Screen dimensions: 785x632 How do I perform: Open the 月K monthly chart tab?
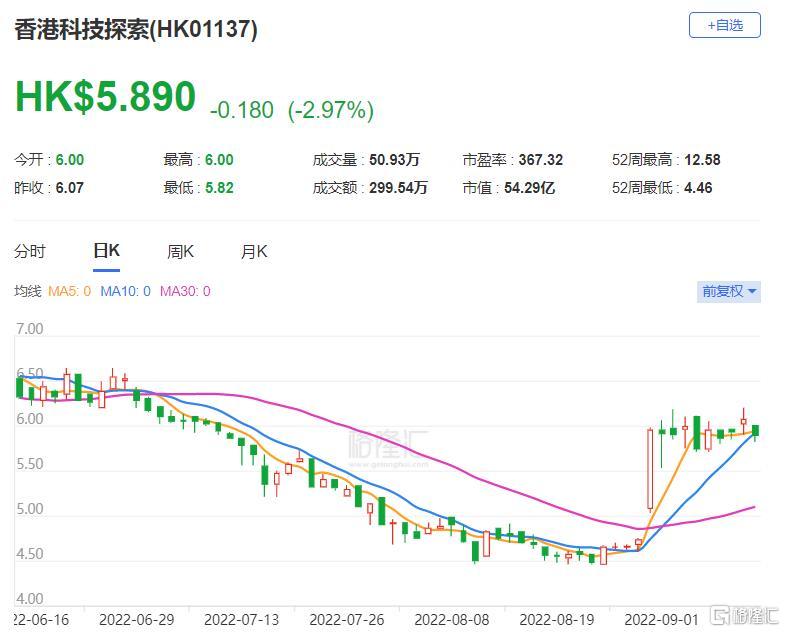pos(254,251)
